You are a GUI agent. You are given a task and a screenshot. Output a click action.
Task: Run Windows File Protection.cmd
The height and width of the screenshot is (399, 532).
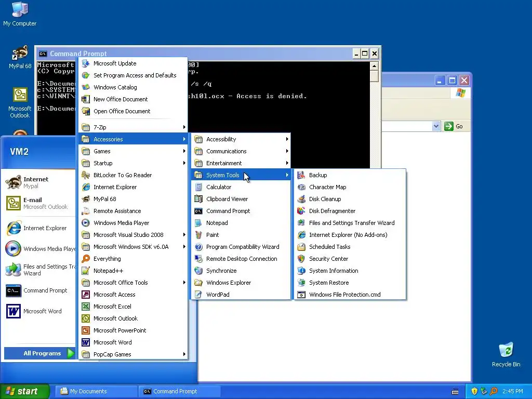[x=350, y=295]
